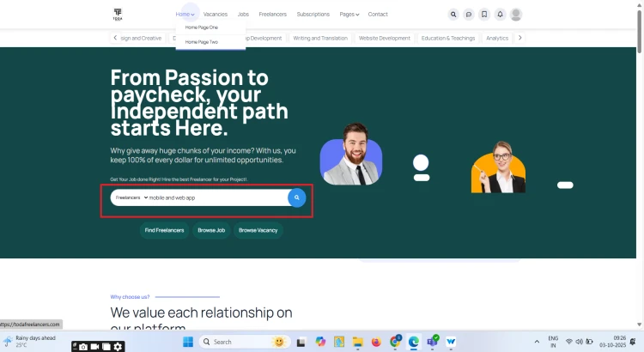Select the Website Development category tab
This screenshot has width=644, height=352.
coord(385,38)
